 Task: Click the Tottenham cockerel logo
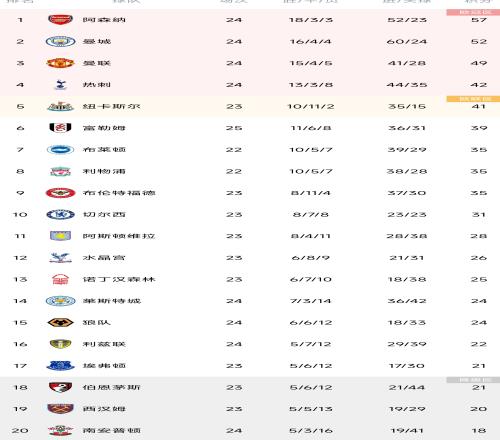(x=60, y=85)
